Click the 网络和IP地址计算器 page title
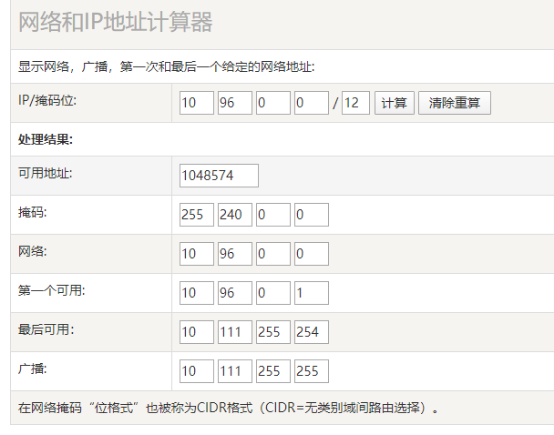The width and height of the screenshot is (554, 435). [115, 22]
